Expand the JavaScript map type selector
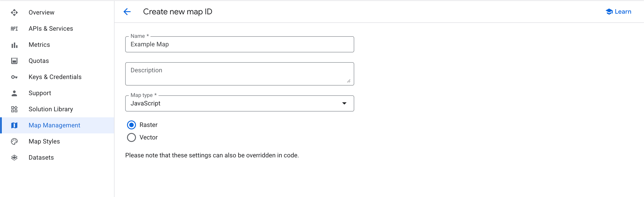The image size is (644, 197). pos(239,103)
